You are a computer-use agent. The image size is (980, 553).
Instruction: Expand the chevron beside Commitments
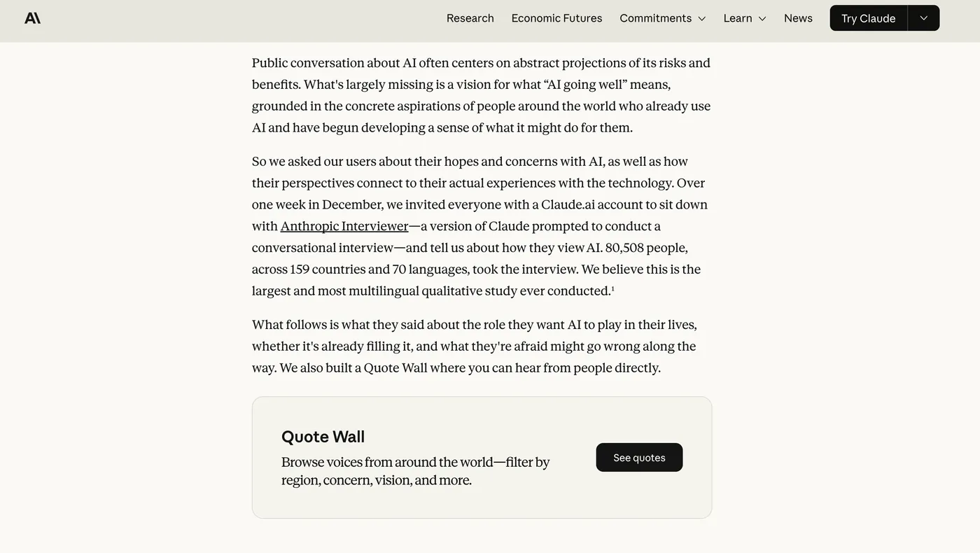[x=701, y=18]
